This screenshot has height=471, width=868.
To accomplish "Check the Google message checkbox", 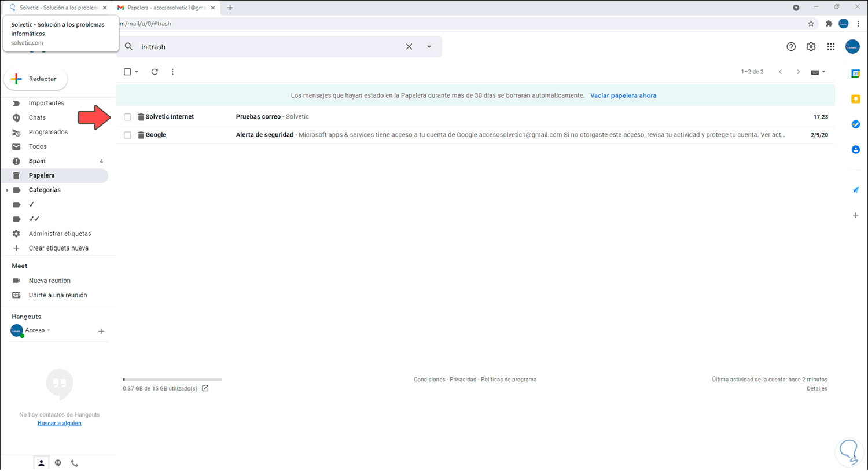I will pos(127,135).
